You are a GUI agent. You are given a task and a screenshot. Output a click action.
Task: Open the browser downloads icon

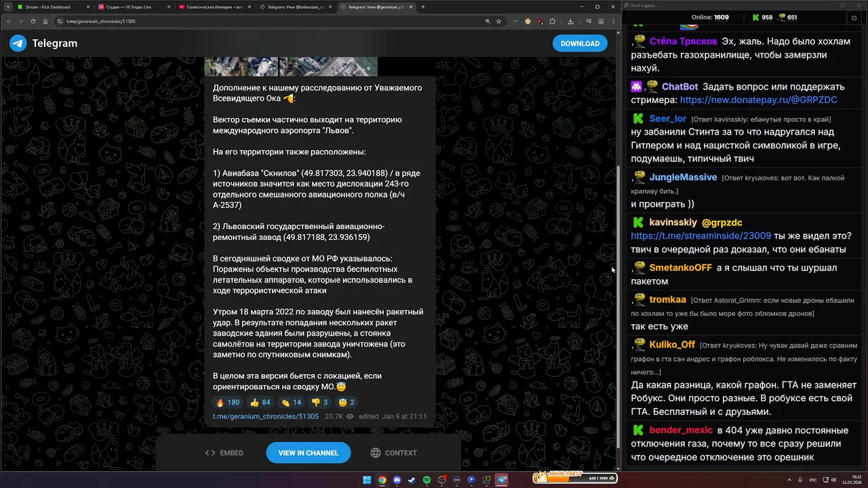tap(570, 21)
